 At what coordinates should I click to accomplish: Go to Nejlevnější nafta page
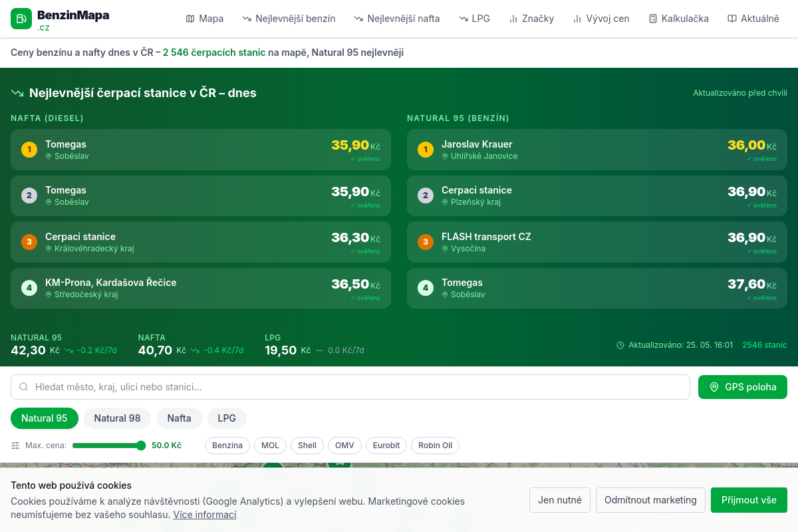[x=397, y=19]
